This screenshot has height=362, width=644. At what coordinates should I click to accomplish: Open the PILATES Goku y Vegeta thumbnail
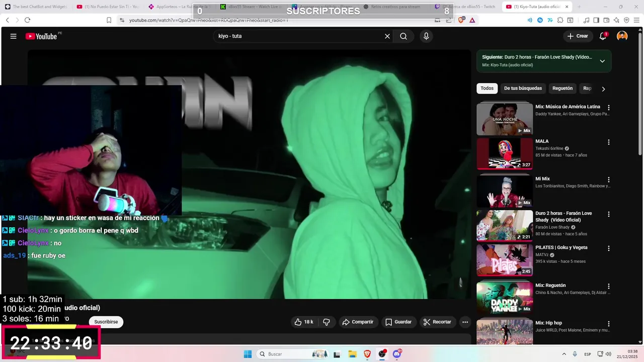pyautogui.click(x=505, y=260)
